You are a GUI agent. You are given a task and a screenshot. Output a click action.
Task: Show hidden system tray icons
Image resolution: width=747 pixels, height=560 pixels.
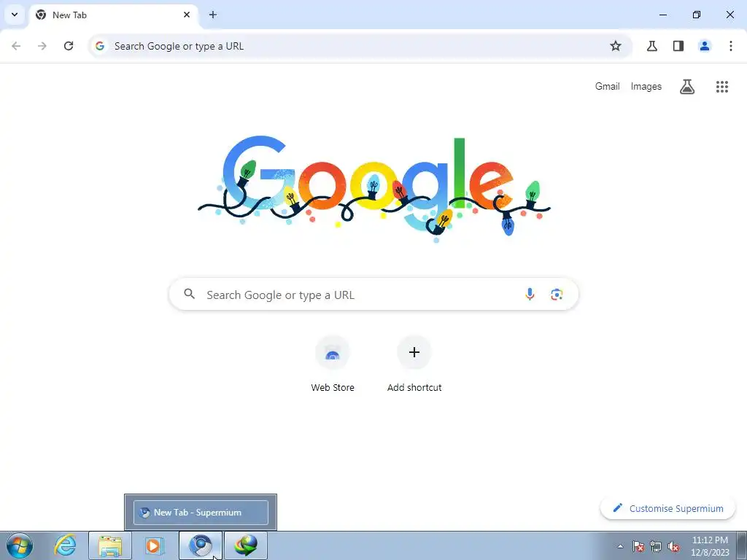(620, 546)
